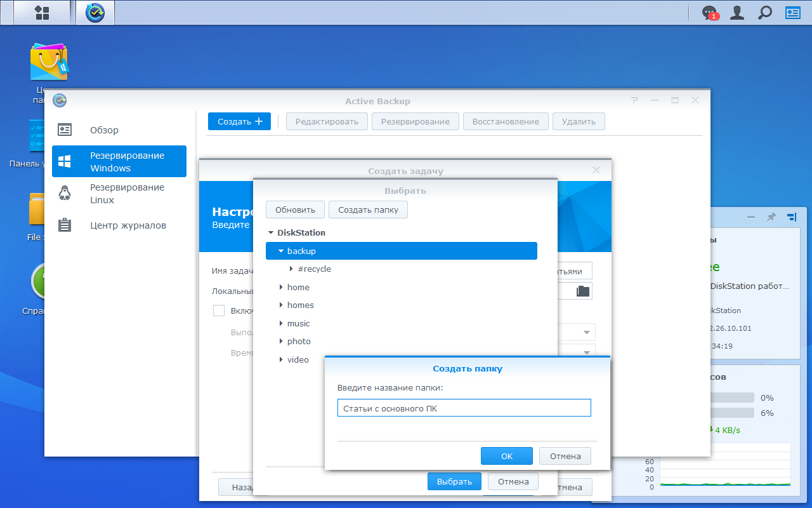Open the dropdown arrow in the Выпол... row

coord(586,333)
